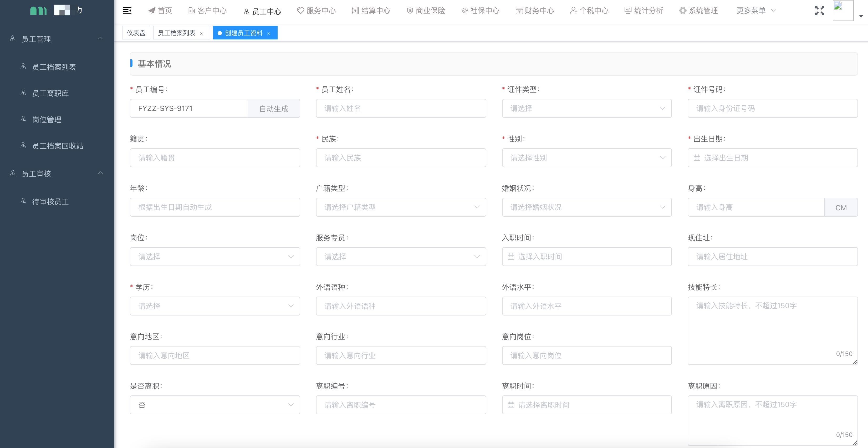Click the 自动生成 button
The image size is (868, 448).
point(274,108)
